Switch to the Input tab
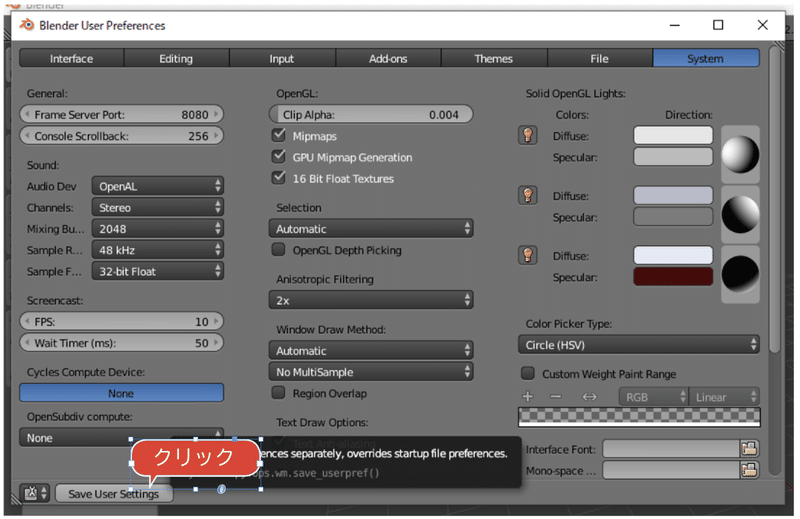Screen dimensions: 800x519 coord(282,58)
